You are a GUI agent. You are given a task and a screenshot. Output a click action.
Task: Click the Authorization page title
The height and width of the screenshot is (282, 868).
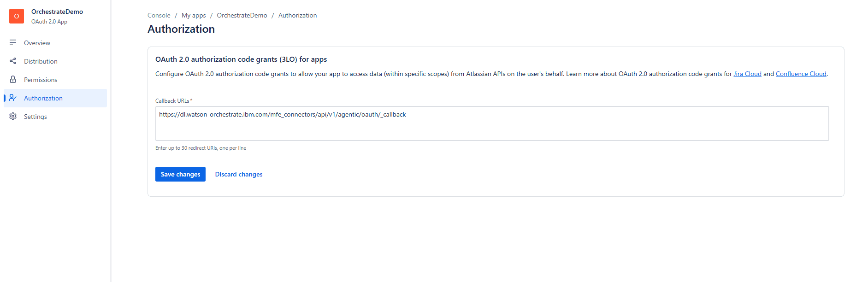(x=181, y=29)
